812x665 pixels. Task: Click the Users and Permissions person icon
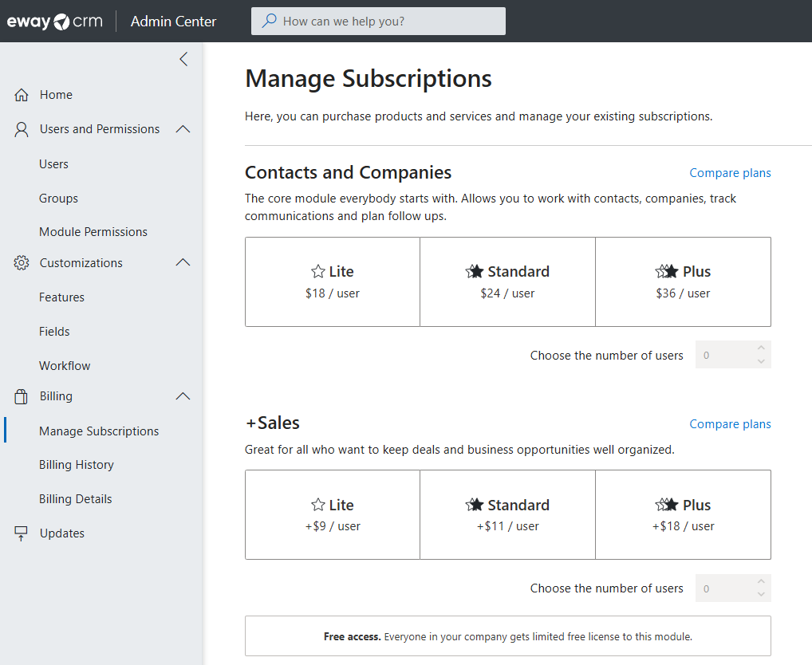tap(22, 129)
